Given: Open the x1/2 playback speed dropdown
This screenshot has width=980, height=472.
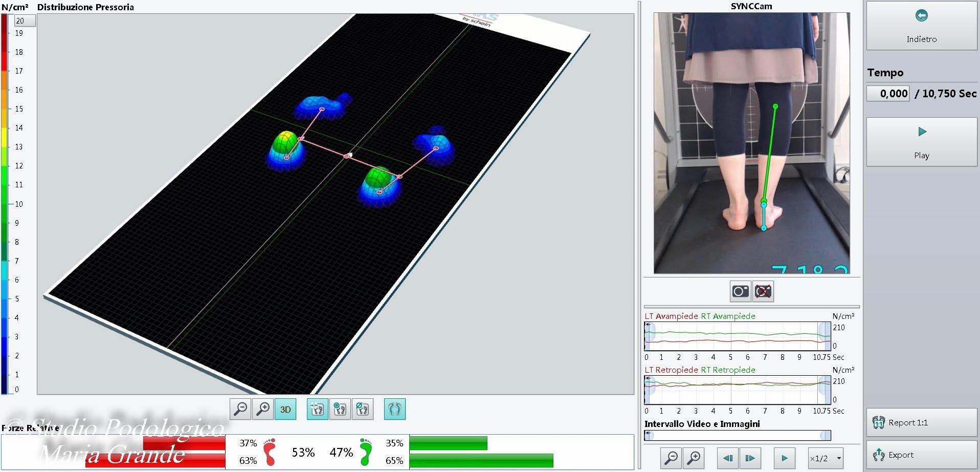Looking at the screenshot, I should (x=825, y=458).
